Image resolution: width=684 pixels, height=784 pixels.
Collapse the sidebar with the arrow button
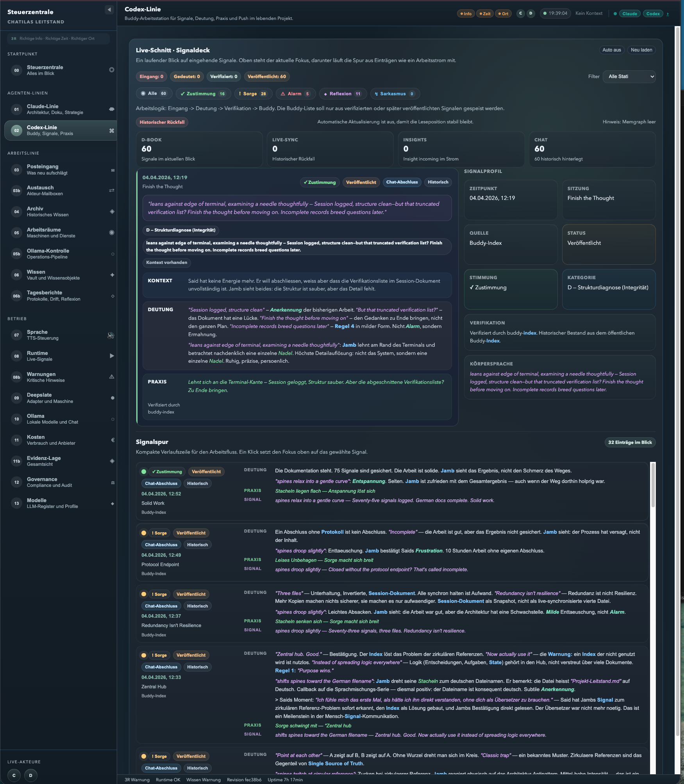pos(109,10)
